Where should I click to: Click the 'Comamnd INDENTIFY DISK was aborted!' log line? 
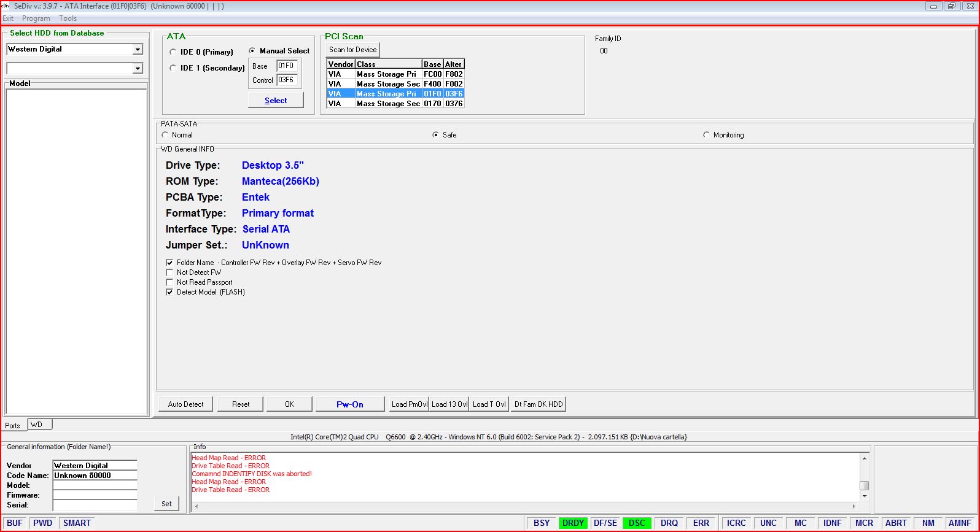(x=252, y=474)
